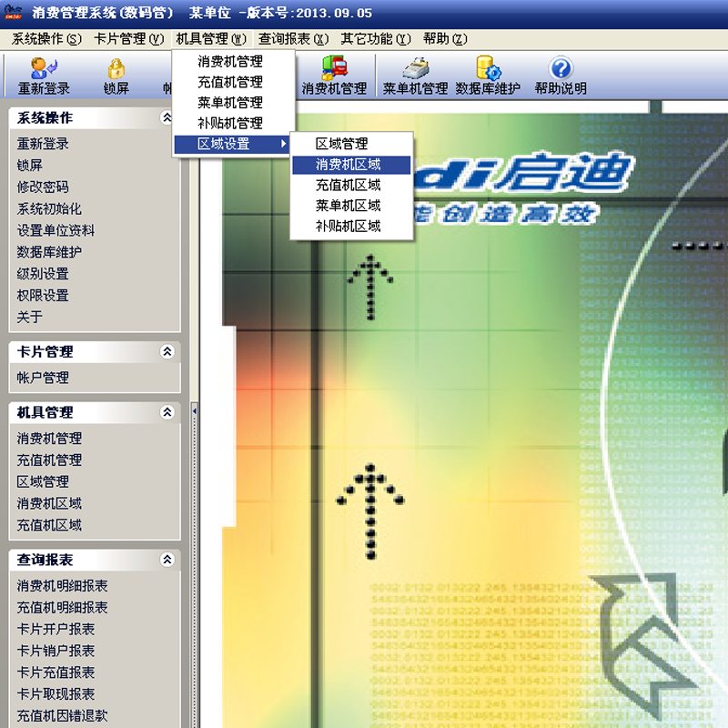This screenshot has height=728, width=728.
Task: Collapse the 查询报表 sidebar panel
Action: 166,560
